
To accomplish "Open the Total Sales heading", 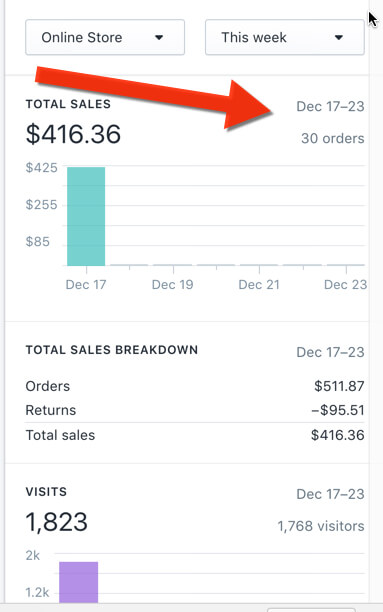I will [68, 104].
